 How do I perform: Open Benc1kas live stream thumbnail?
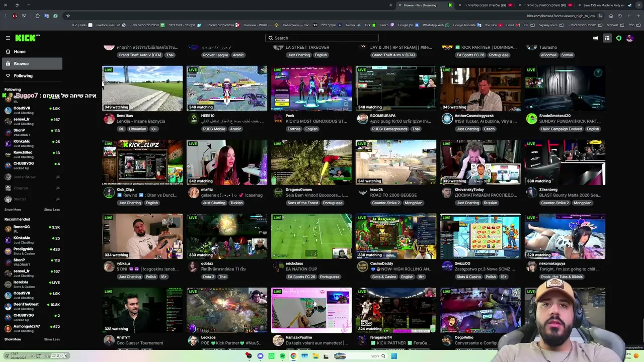point(142,88)
